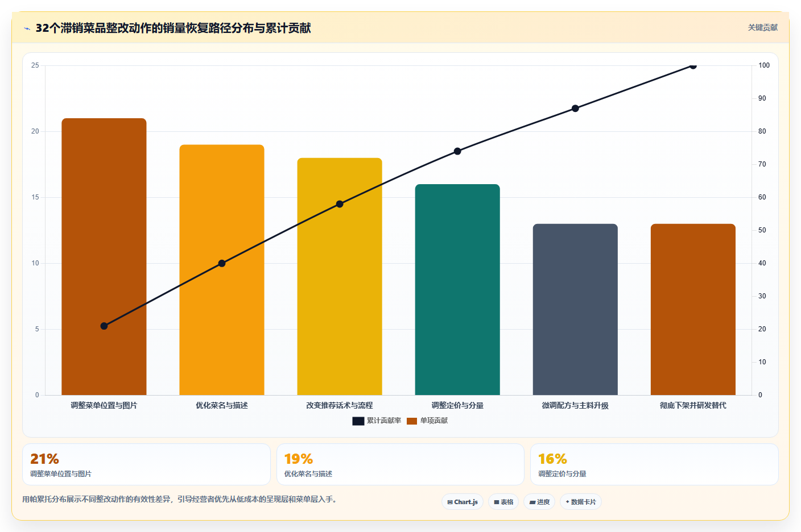Click the icon inside the Chart.js tag
The width and height of the screenshot is (801, 532).
click(x=450, y=502)
